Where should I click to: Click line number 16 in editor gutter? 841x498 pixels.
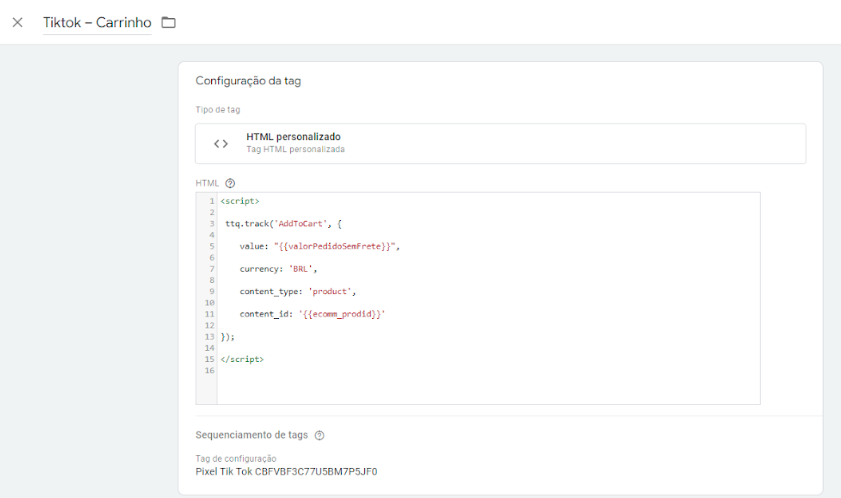pos(209,371)
